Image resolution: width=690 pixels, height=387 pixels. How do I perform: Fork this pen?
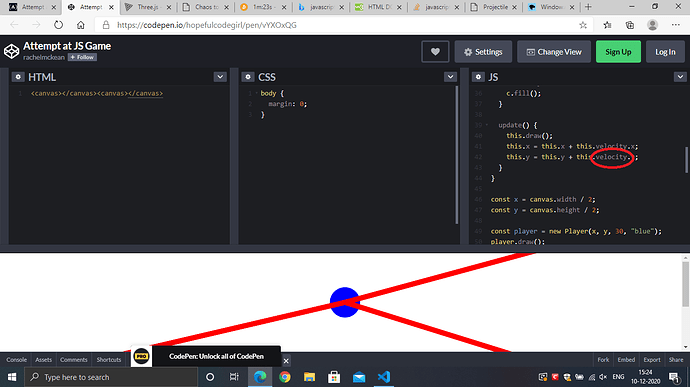click(x=603, y=360)
